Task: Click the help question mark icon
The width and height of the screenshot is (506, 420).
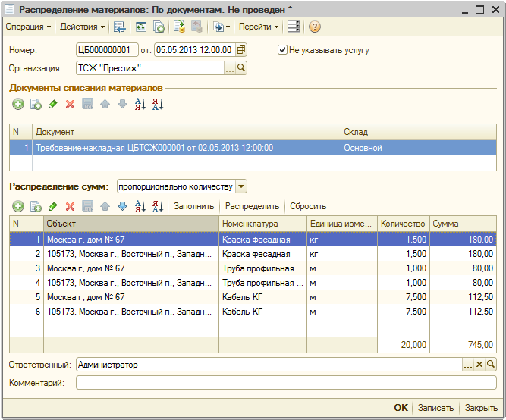Action: click(314, 27)
